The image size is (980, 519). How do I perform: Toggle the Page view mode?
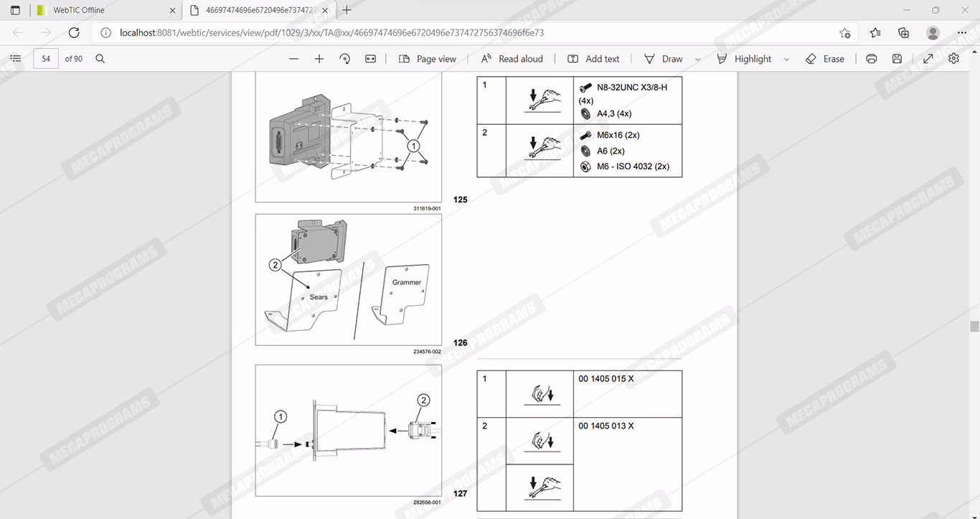tap(428, 59)
